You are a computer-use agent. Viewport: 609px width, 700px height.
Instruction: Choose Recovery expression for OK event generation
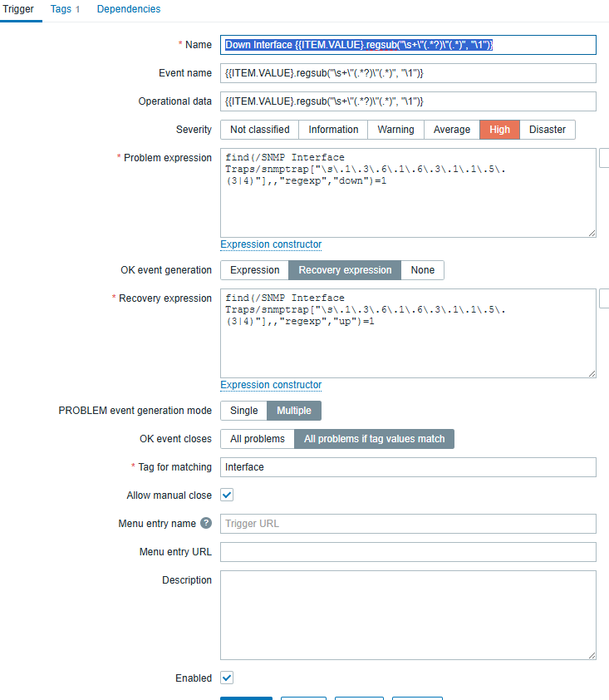(x=345, y=270)
